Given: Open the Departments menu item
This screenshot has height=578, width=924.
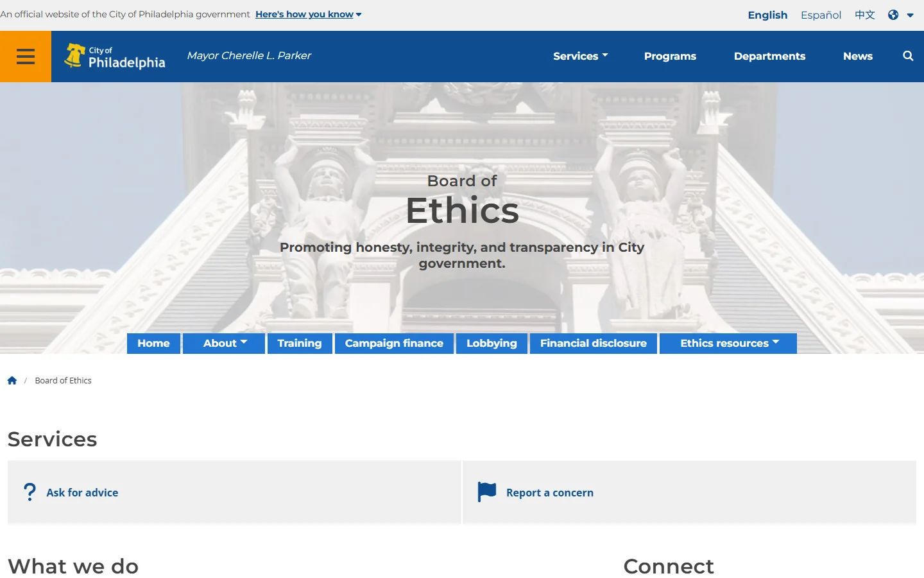Looking at the screenshot, I should pos(769,56).
